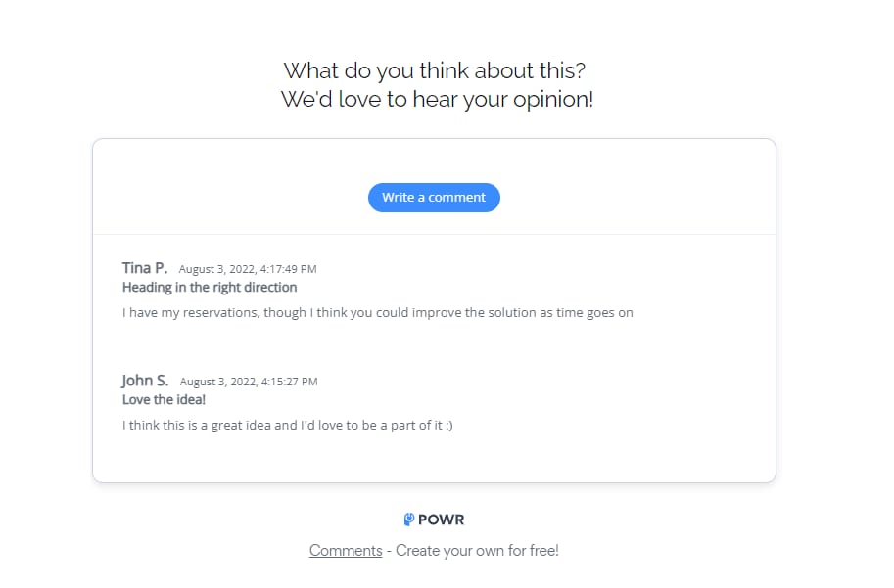Click Tina's comment body text
894x588 pixels.
click(377, 312)
